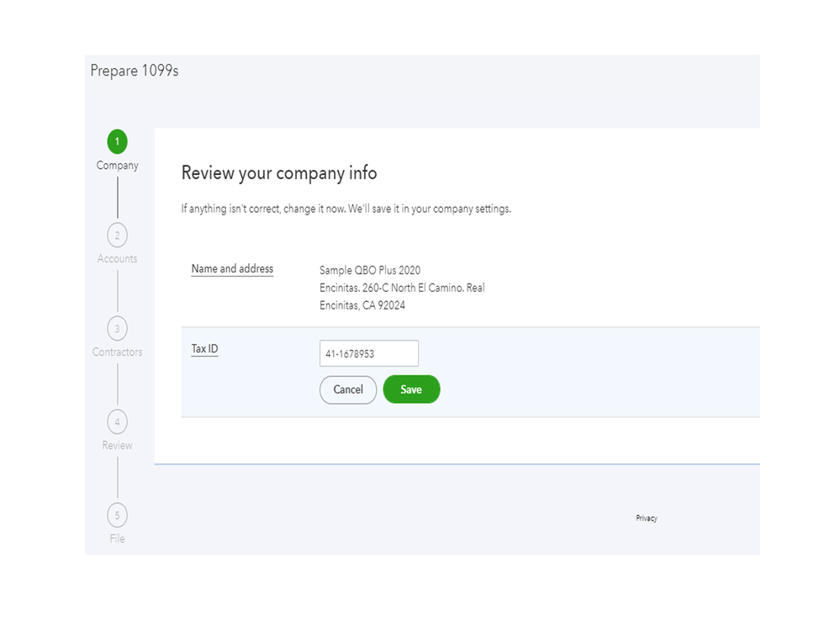Go to the step 5 circle
The image size is (840, 630).
coord(117,515)
